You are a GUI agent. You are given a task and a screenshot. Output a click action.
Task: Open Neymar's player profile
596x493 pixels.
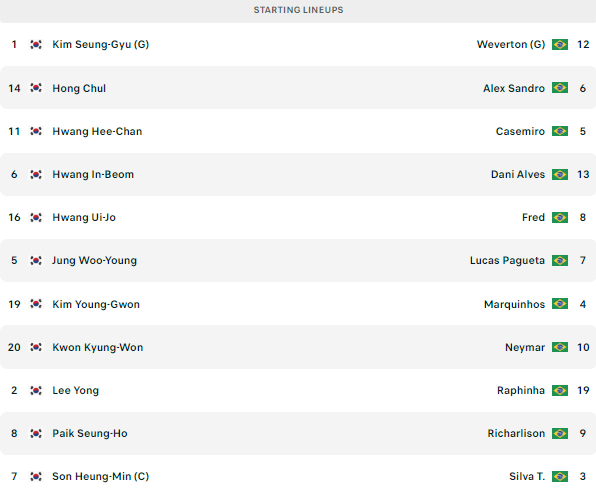click(525, 347)
